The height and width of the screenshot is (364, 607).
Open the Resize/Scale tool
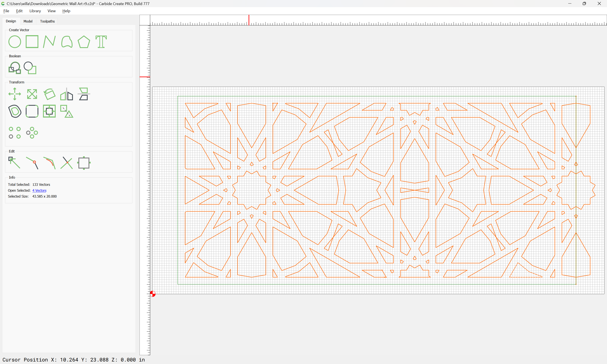32,94
